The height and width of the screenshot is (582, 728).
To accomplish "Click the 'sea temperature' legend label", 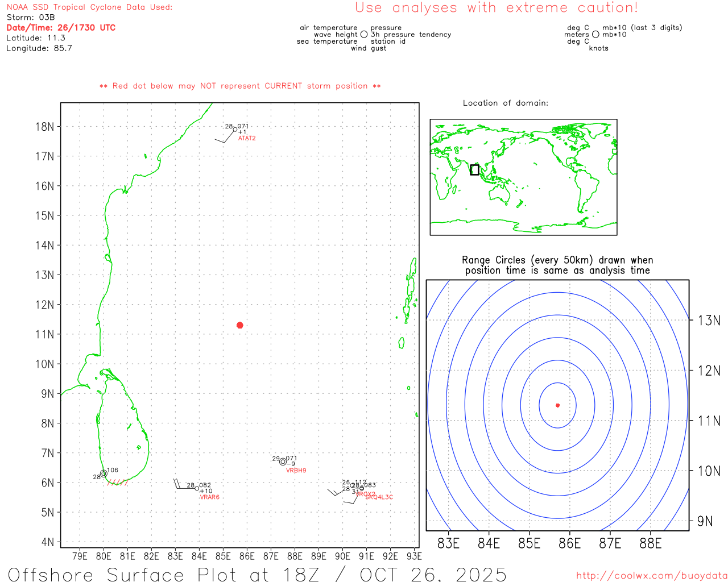I will (x=327, y=41).
